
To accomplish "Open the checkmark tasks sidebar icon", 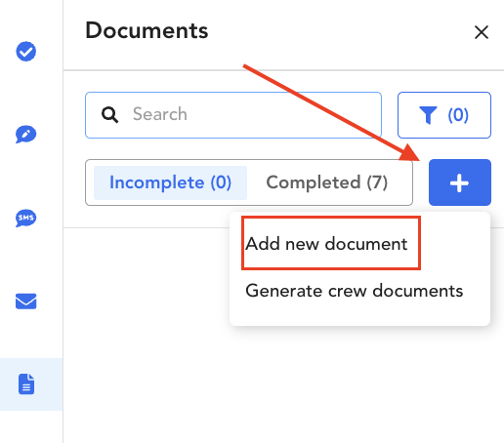I will [x=26, y=52].
